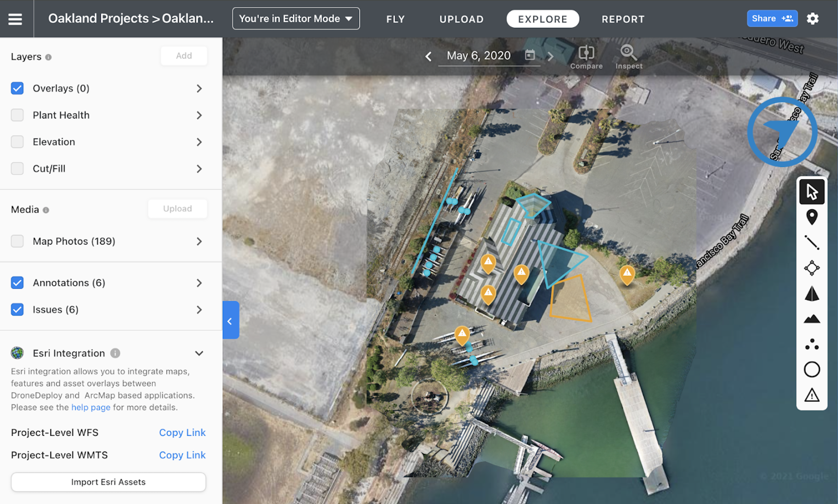Expand the Elevation row arrow
Screen dimensions: 838x504
199,142
